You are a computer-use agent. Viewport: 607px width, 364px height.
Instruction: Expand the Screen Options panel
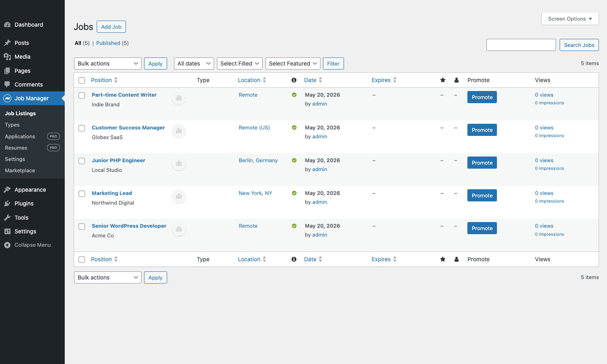(x=570, y=19)
